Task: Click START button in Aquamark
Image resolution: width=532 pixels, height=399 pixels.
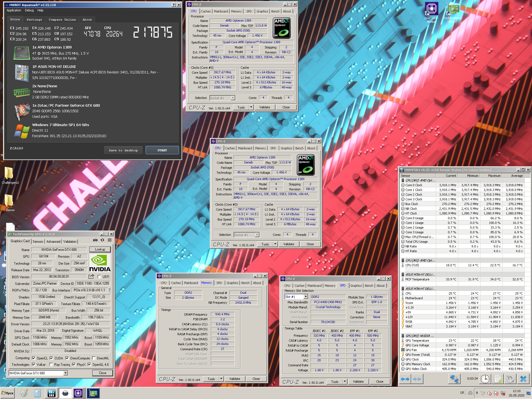Action: click(162, 150)
